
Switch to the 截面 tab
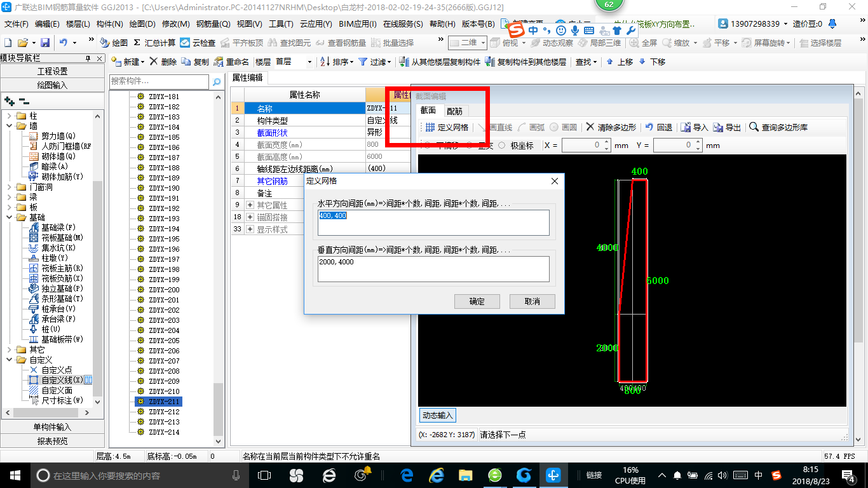pyautogui.click(x=429, y=111)
